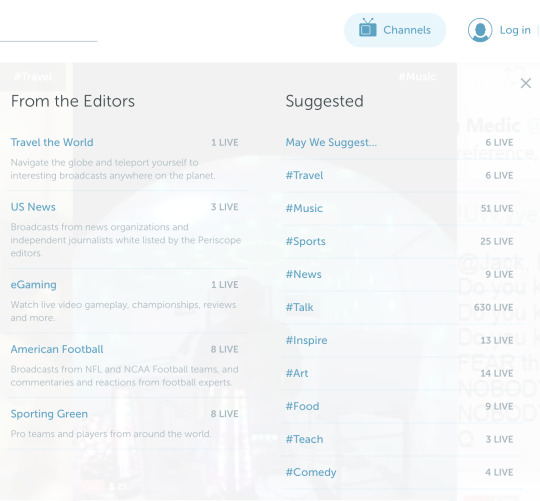Click the Channels button label

click(x=407, y=30)
